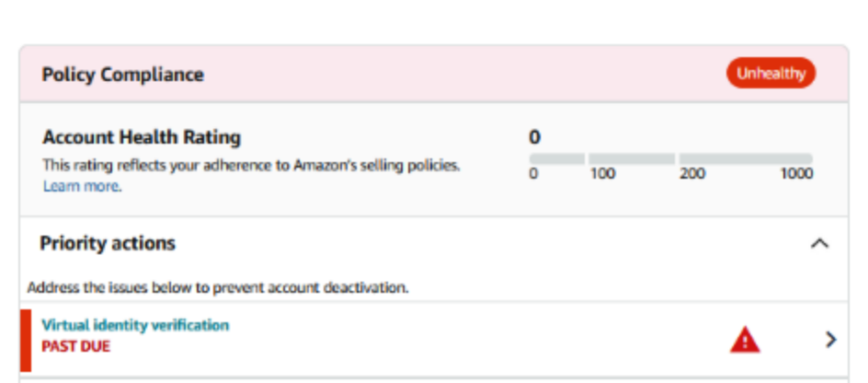Select the 200 to 1000 rating bar segment
The width and height of the screenshot is (868, 383).
(x=746, y=159)
